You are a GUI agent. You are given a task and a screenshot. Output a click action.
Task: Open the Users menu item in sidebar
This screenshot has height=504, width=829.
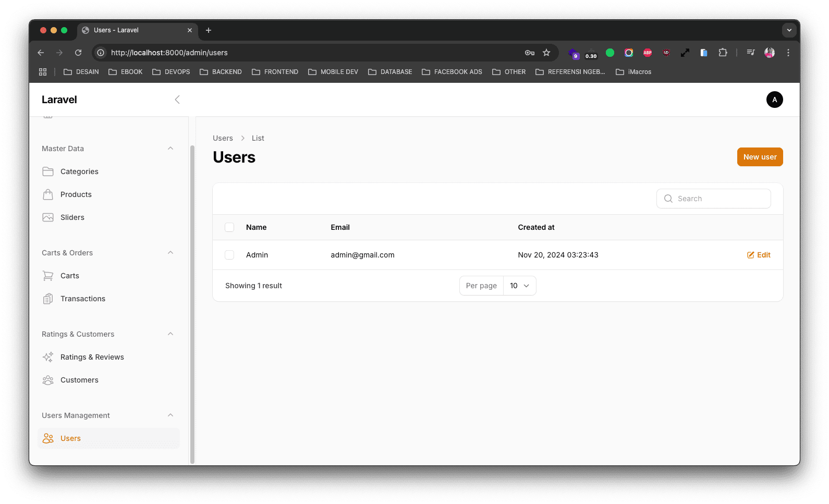point(70,438)
